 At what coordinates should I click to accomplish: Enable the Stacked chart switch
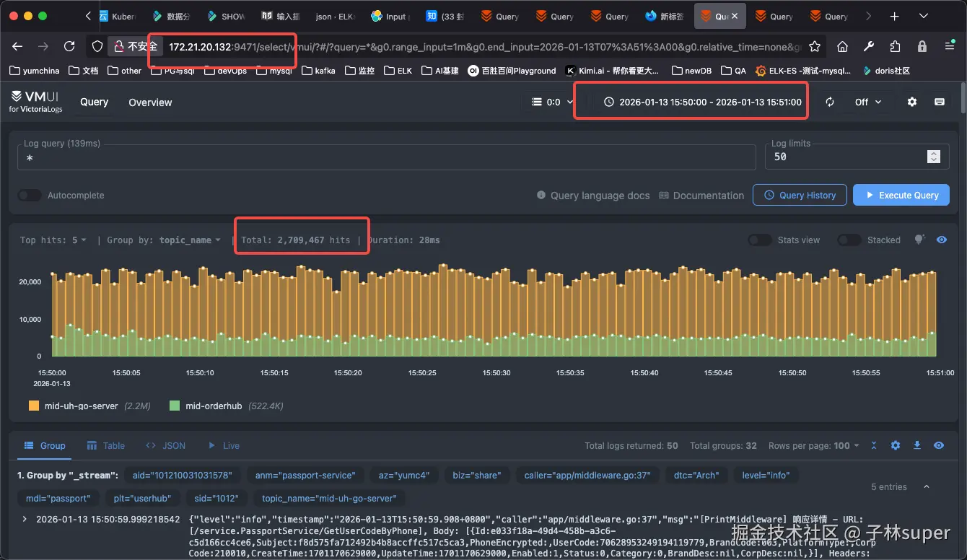pyautogui.click(x=849, y=240)
